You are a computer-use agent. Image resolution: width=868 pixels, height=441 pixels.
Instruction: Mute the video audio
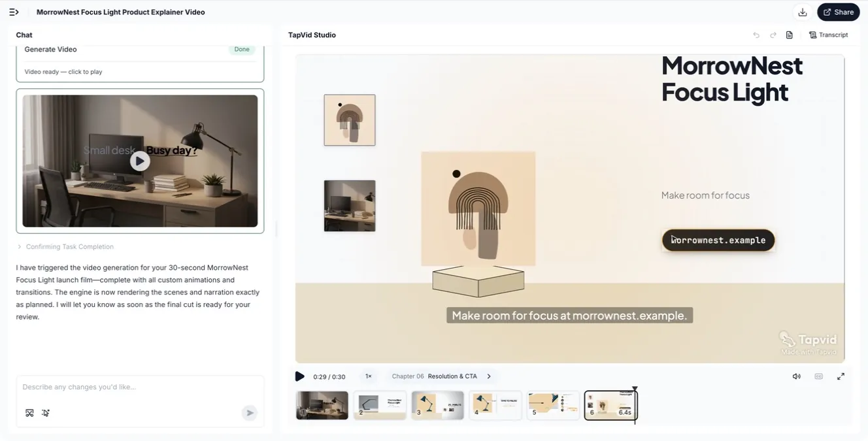(796, 376)
